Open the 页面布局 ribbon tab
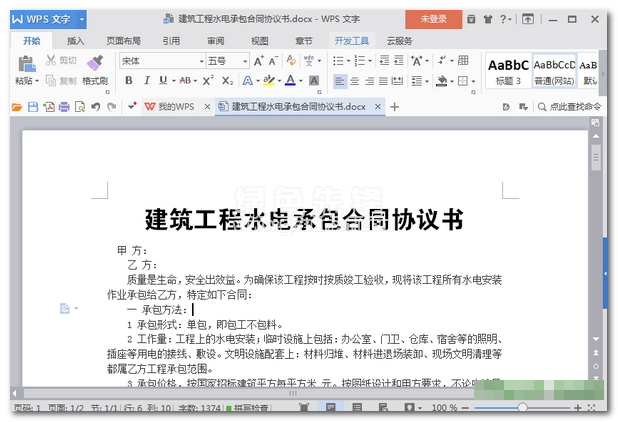Viewport: 618px width, 422px height. pyautogui.click(x=122, y=41)
